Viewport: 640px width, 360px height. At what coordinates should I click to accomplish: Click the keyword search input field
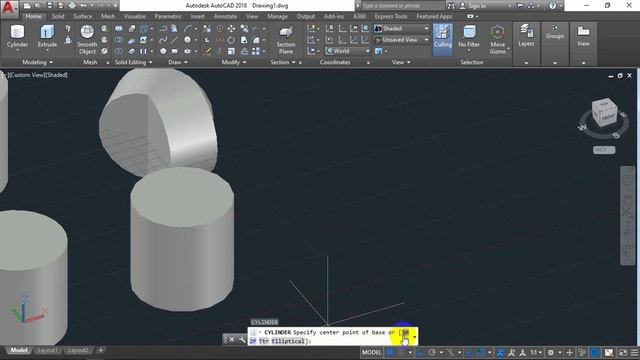[403, 6]
